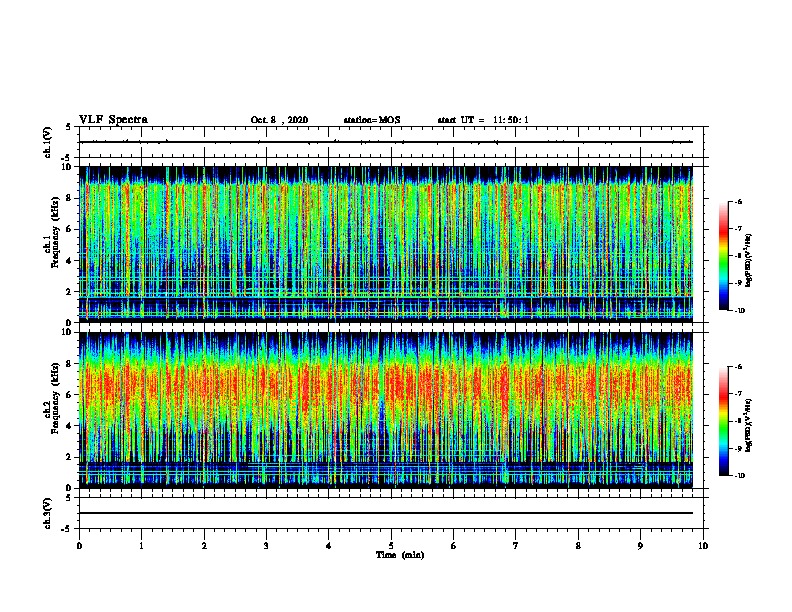Click the "5" tick on ch.1(V) axis
The image size is (792, 612).
point(69,127)
